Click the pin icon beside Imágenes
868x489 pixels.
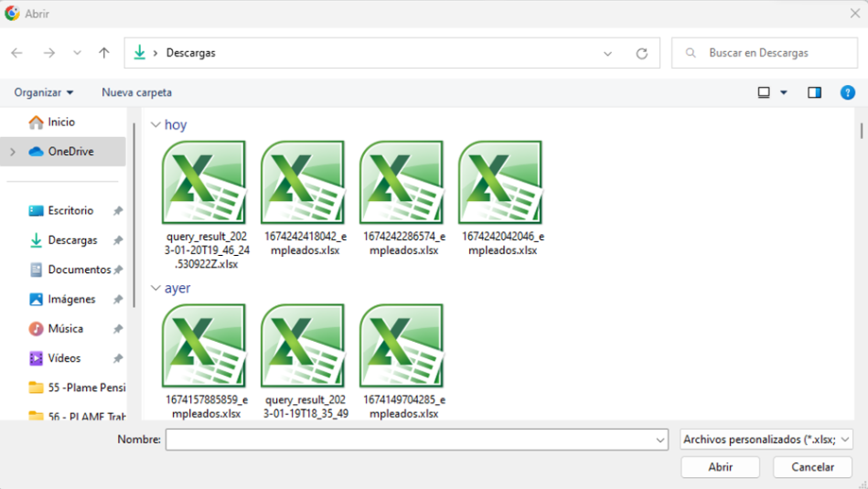pos(117,299)
